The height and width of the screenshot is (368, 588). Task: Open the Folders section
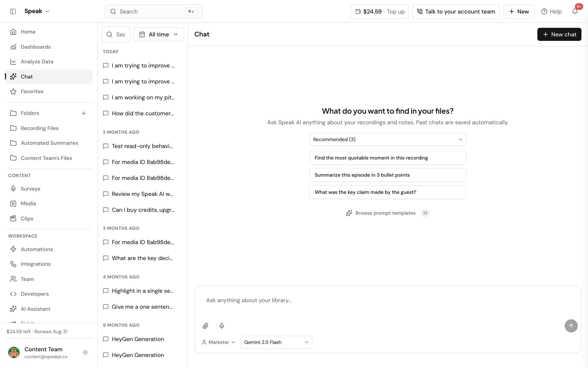[x=30, y=113]
